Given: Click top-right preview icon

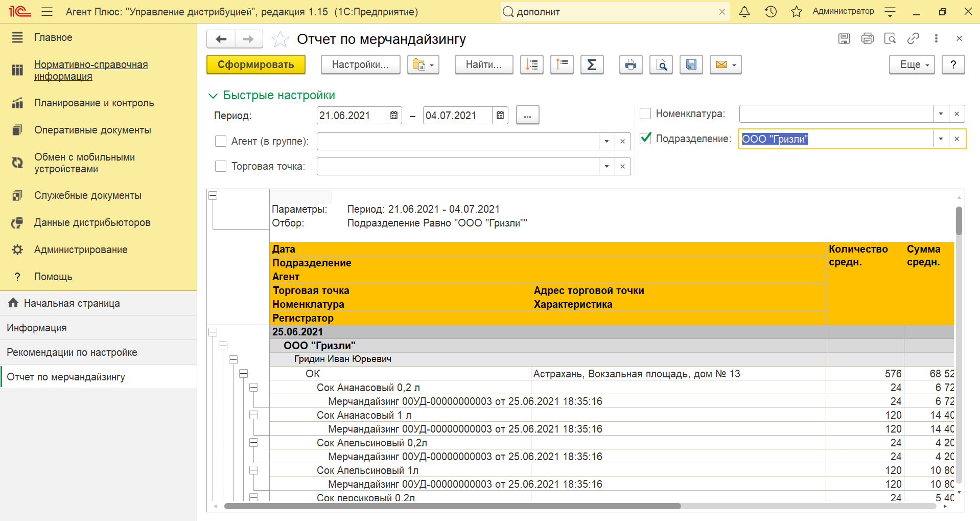Looking at the screenshot, I should [x=890, y=38].
